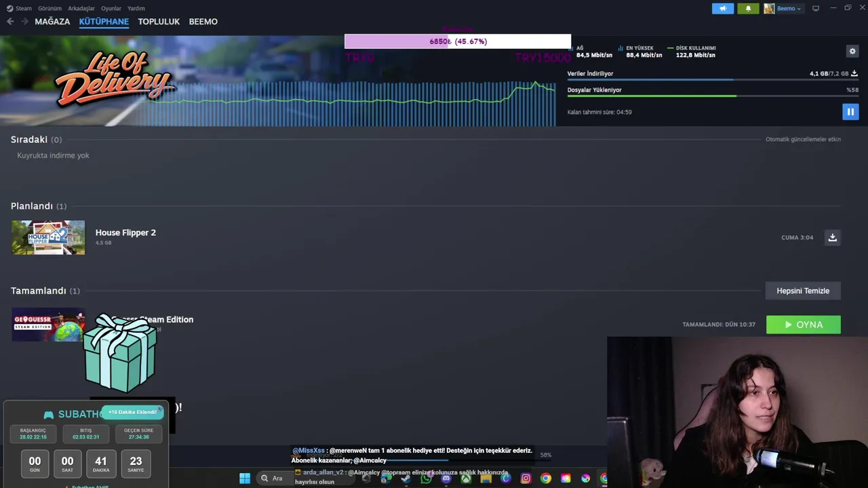This screenshot has width=868, height=488.
Task: Open the TOPLULUK tab
Action: pyautogui.click(x=159, y=22)
